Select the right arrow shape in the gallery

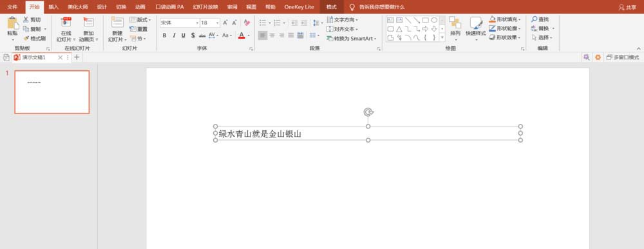coord(426,29)
